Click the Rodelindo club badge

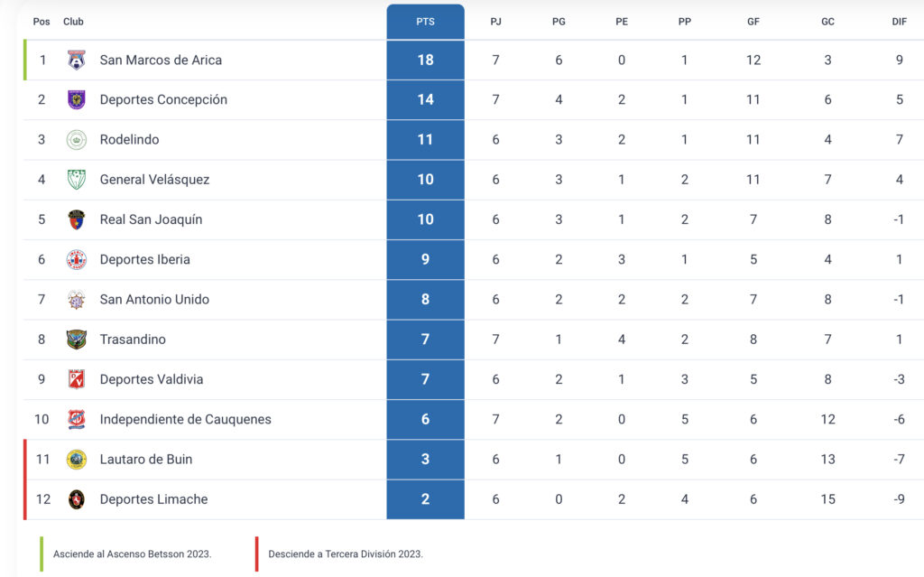77,140
